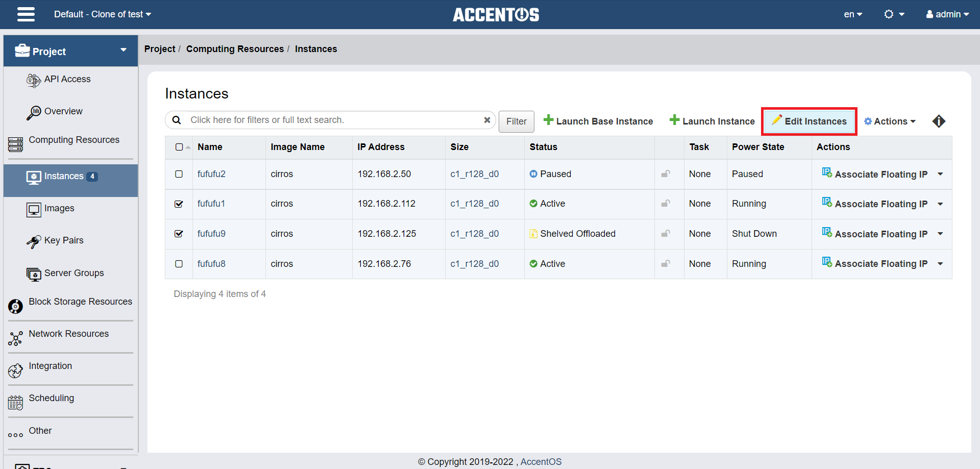This screenshot has width=980, height=469.
Task: Click the Paused status icon for fufufu2
Action: [533, 174]
